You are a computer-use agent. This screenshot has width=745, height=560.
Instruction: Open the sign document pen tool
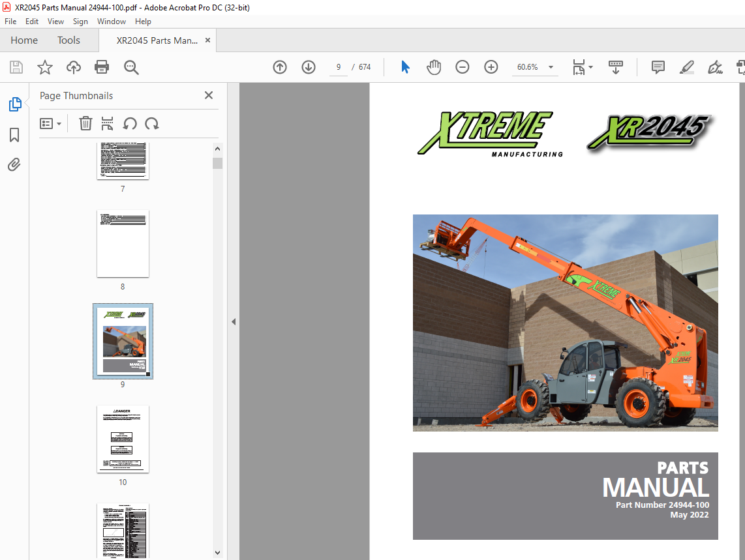tap(715, 67)
